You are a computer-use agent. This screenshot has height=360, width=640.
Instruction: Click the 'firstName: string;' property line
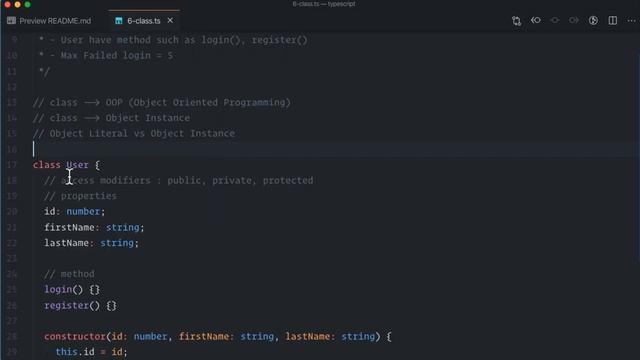[x=94, y=227]
